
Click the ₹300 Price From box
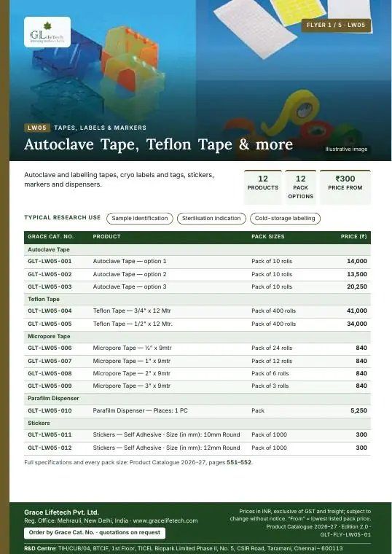pyautogui.click(x=345, y=187)
